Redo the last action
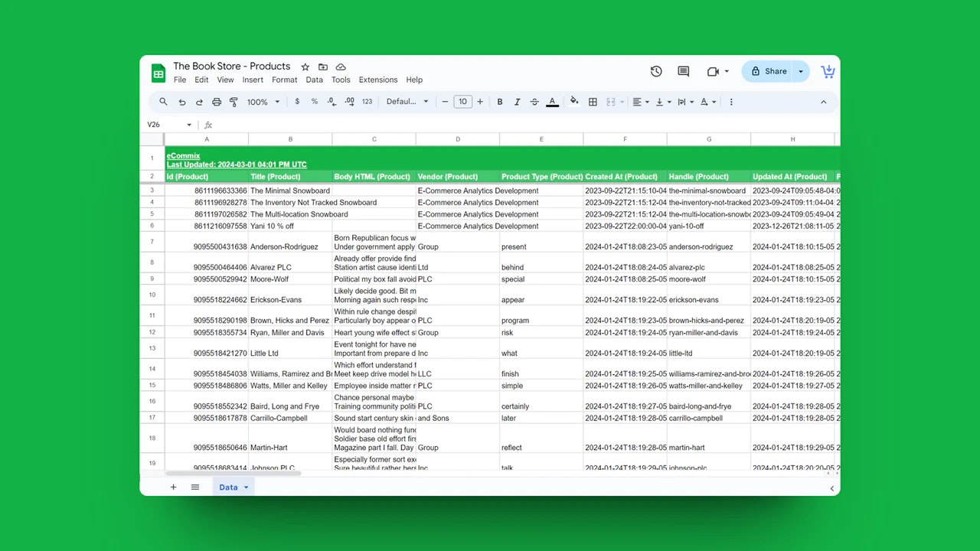This screenshot has width=980, height=551. [x=199, y=102]
